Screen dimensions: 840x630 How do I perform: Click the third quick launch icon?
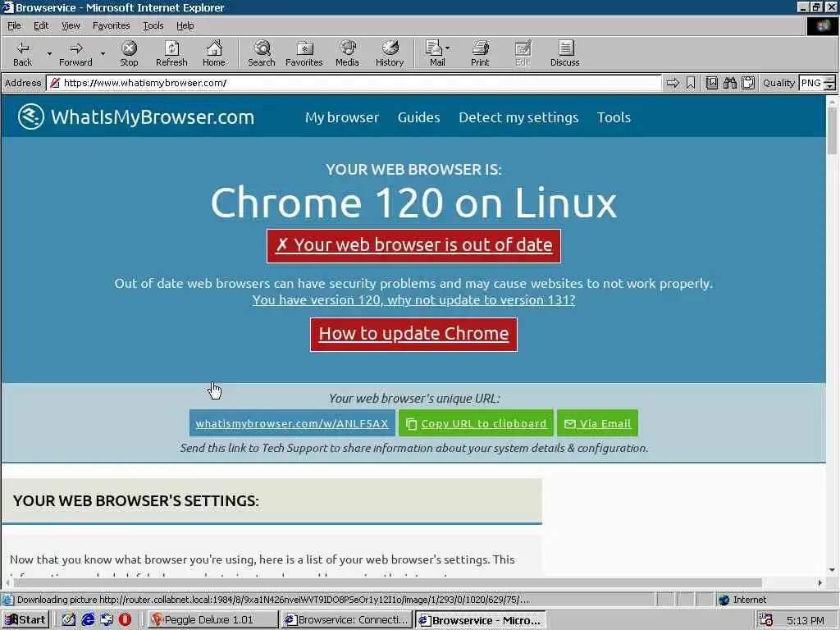click(107, 620)
